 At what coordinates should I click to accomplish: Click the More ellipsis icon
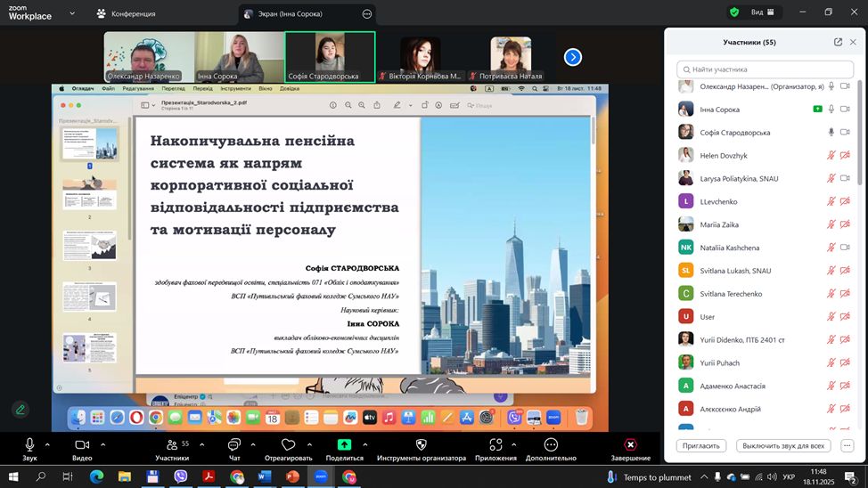click(551, 444)
